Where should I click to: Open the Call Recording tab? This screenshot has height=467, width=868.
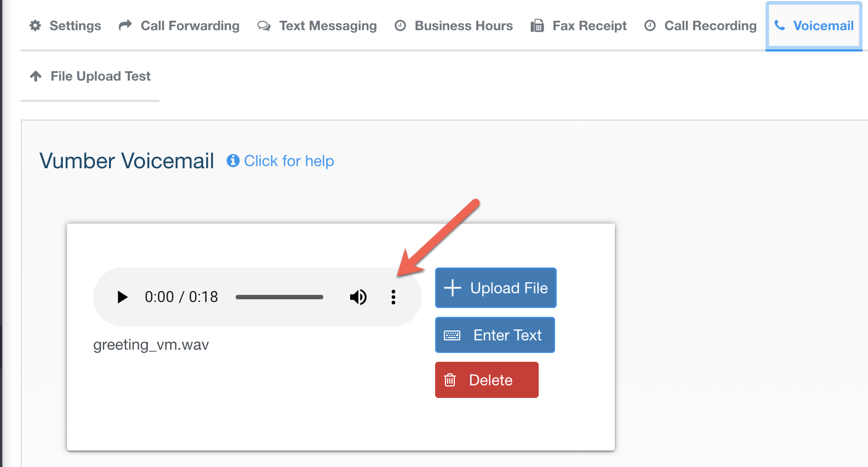700,26
